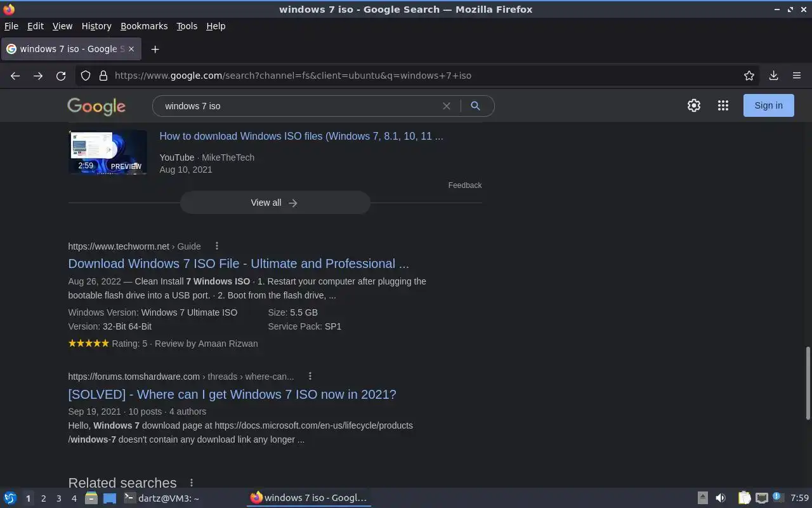Image resolution: width=812 pixels, height=508 pixels.
Task: Open the more options dots for the techworm result
Action: coord(217,246)
